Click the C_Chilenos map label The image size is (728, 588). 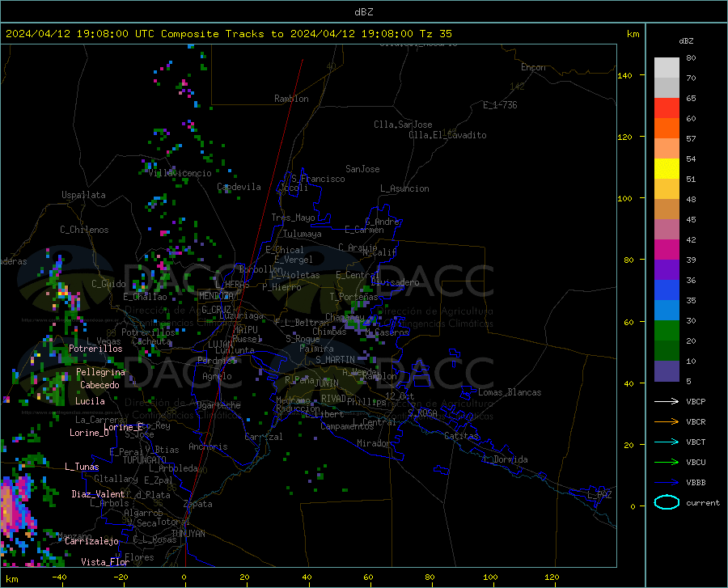click(x=84, y=230)
